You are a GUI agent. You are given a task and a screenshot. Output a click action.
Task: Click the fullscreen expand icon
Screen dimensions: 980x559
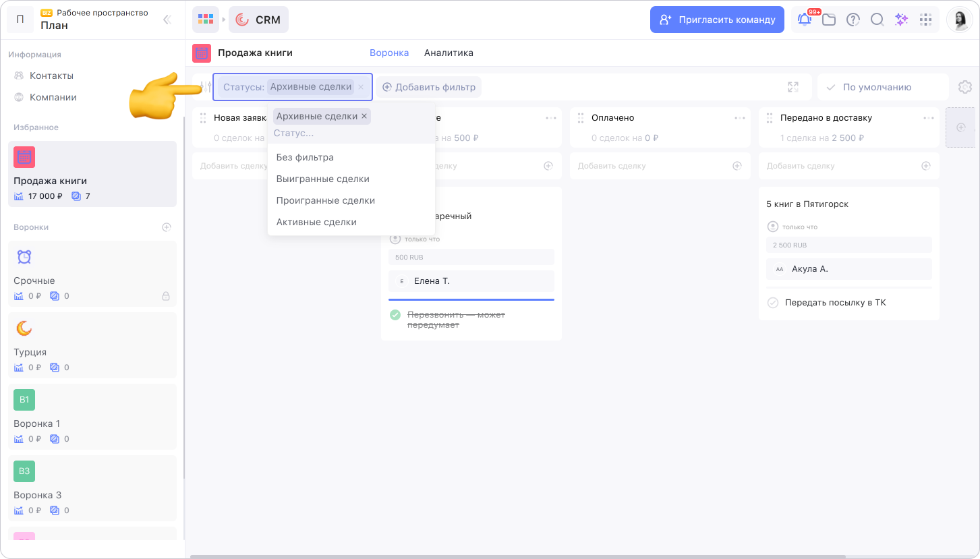pyautogui.click(x=793, y=87)
